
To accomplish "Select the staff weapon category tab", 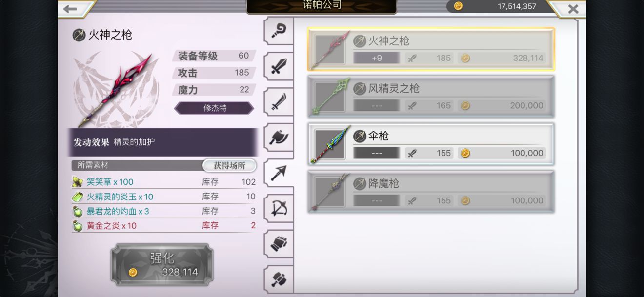I will [279, 31].
